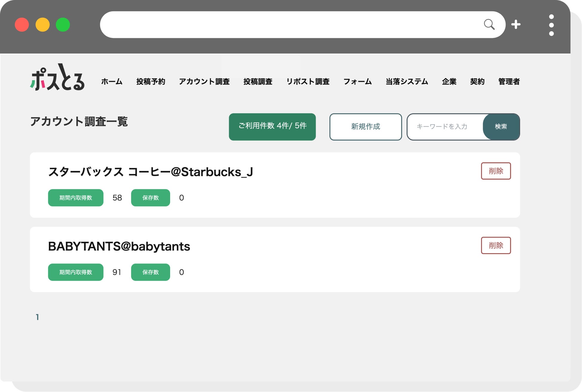Click the magnifier icon in address bar
This screenshot has height=392, width=582.
point(489,24)
